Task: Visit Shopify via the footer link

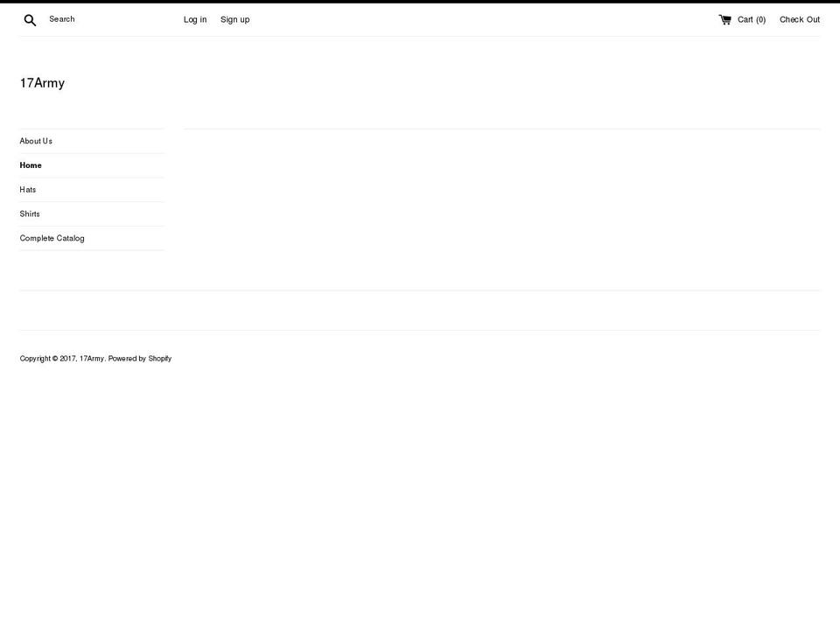Action: [x=160, y=358]
